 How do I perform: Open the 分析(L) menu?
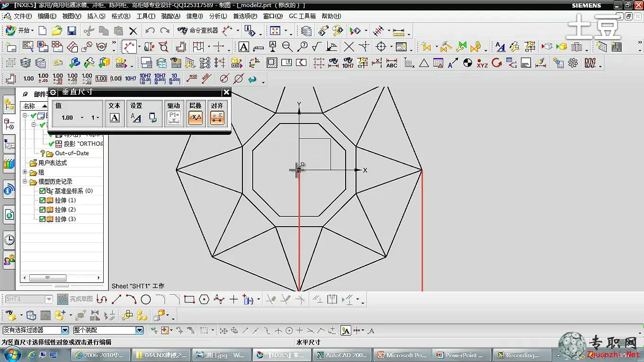(x=218, y=16)
